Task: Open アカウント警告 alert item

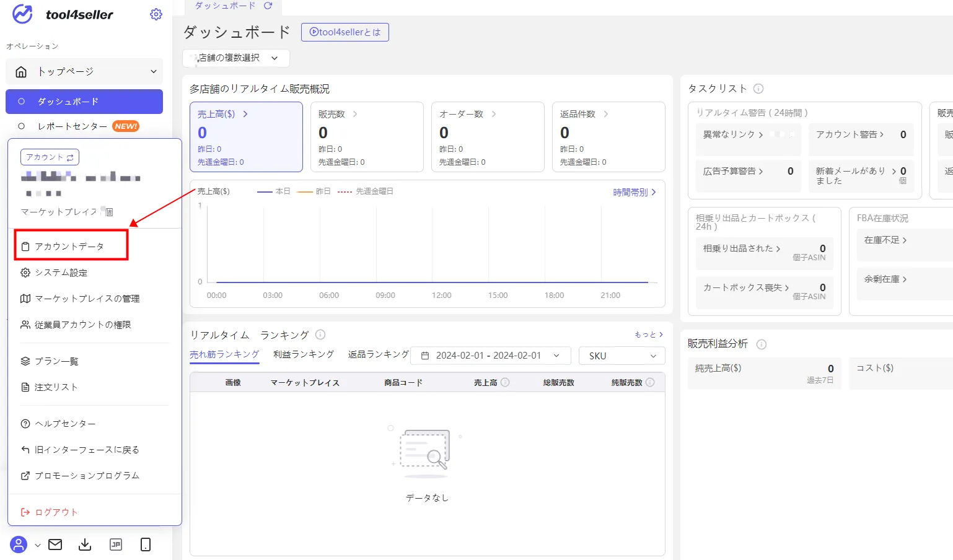Action: pos(861,139)
